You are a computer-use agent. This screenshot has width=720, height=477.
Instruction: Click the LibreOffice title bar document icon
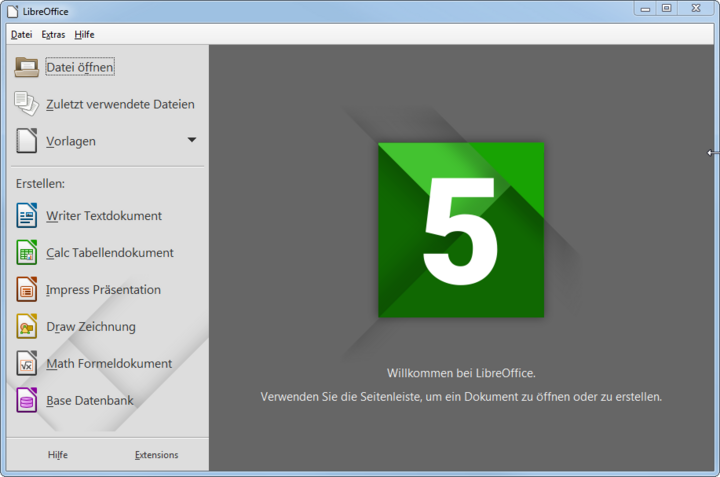12,11
